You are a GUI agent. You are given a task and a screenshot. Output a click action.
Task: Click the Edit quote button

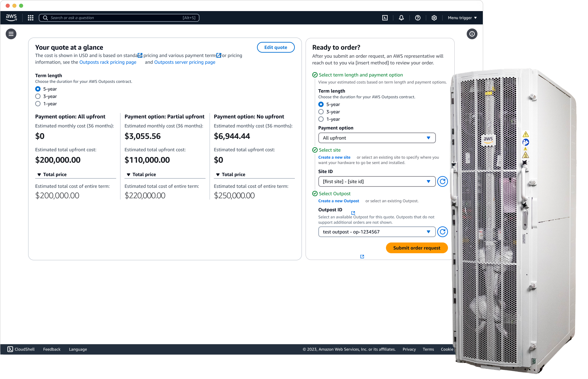(x=276, y=47)
